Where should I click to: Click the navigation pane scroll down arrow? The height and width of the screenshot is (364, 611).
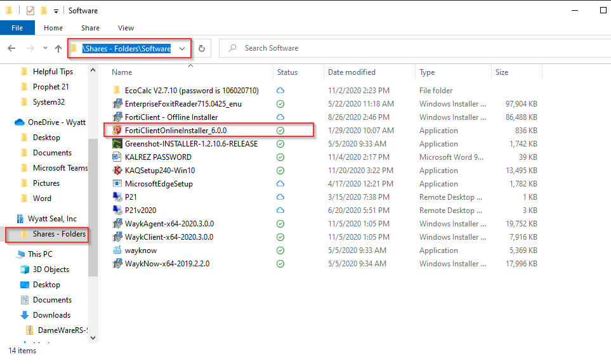pos(93,338)
